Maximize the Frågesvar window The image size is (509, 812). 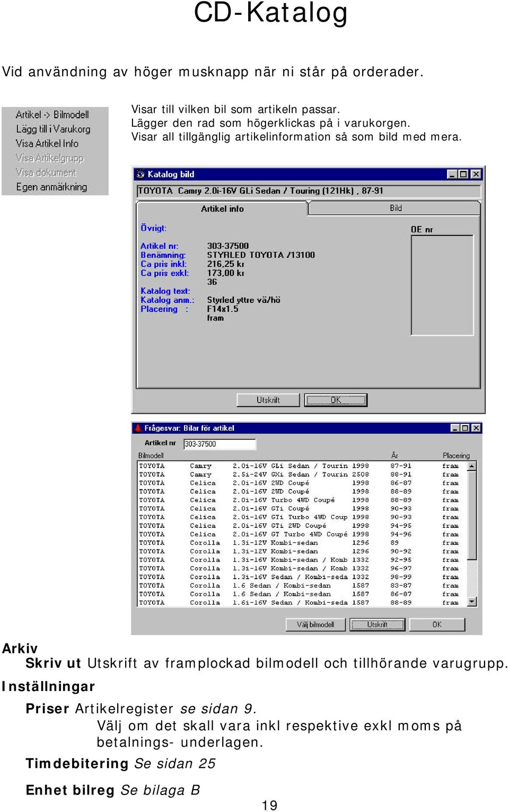click(x=465, y=428)
